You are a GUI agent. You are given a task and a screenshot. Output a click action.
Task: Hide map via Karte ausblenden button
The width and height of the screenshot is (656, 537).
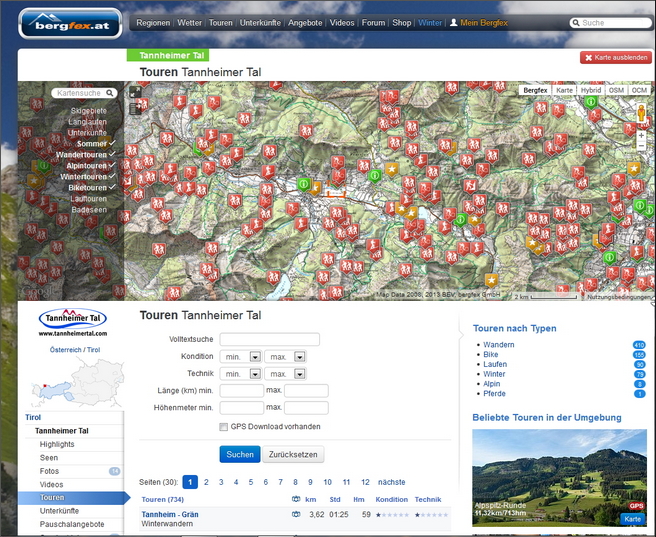(x=616, y=58)
